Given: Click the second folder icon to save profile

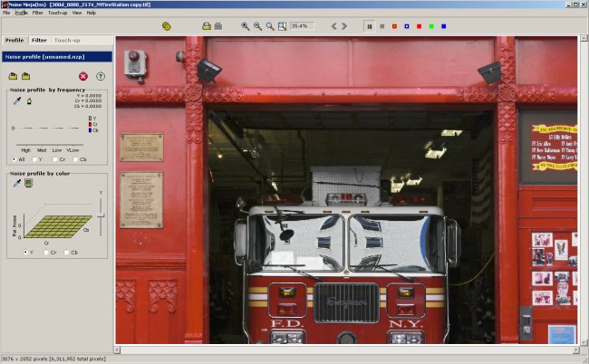Looking at the screenshot, I should tap(25, 76).
